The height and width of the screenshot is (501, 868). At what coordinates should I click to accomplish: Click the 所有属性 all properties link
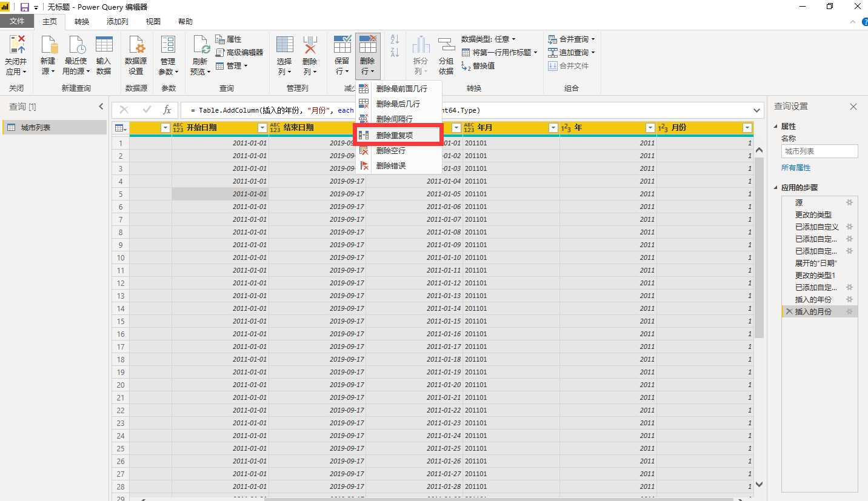click(x=796, y=168)
